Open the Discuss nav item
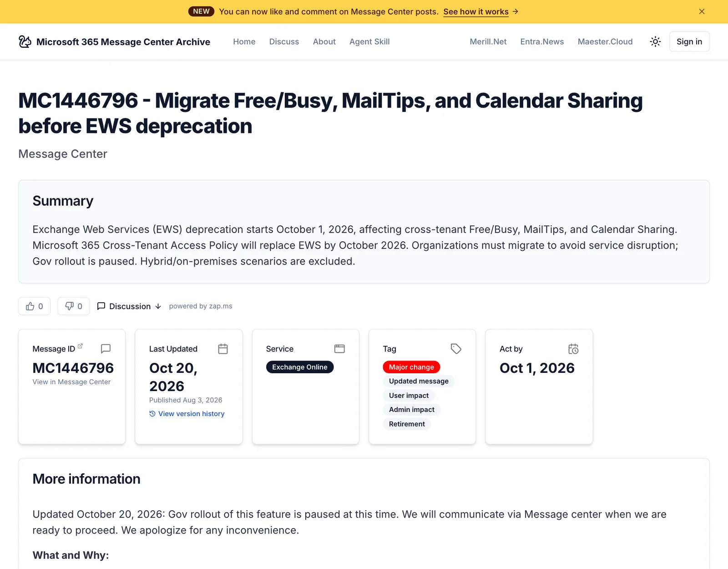Viewport: 728px width, 569px height. coord(284,41)
